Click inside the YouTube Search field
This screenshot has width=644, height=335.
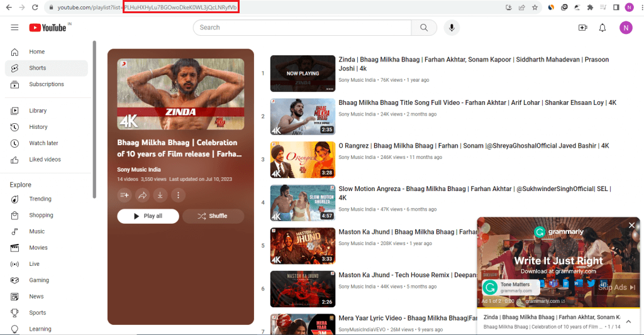(302, 28)
